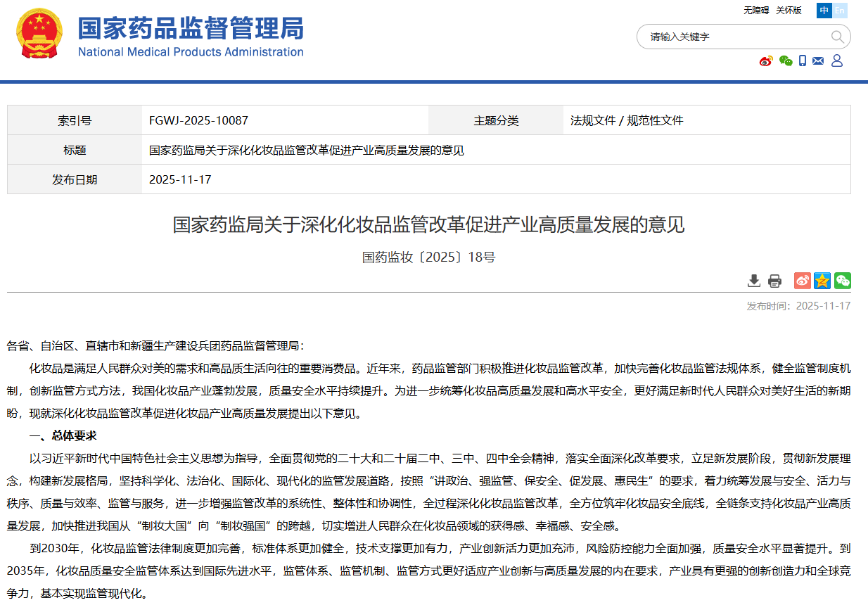Click the download icon to save the document
The height and width of the screenshot is (605, 868).
(754, 280)
